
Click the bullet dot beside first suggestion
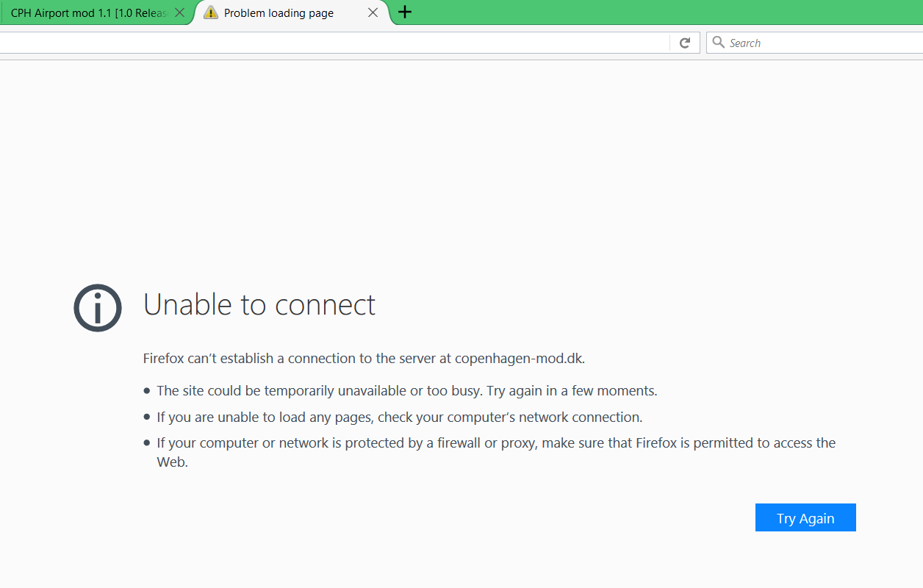point(147,391)
